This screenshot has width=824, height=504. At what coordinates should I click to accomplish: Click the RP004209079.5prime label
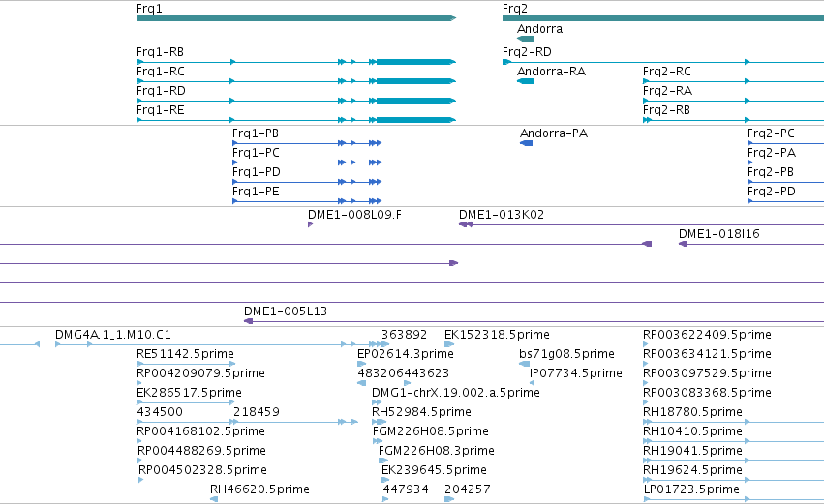point(200,373)
